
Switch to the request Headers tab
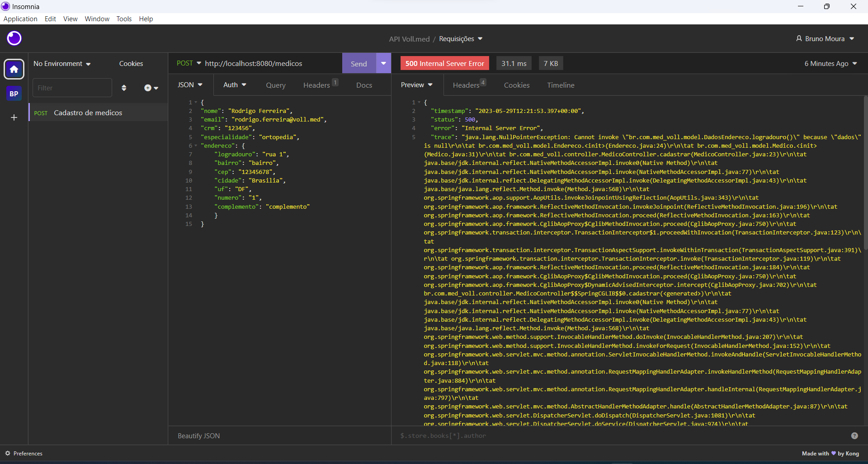click(x=321, y=85)
